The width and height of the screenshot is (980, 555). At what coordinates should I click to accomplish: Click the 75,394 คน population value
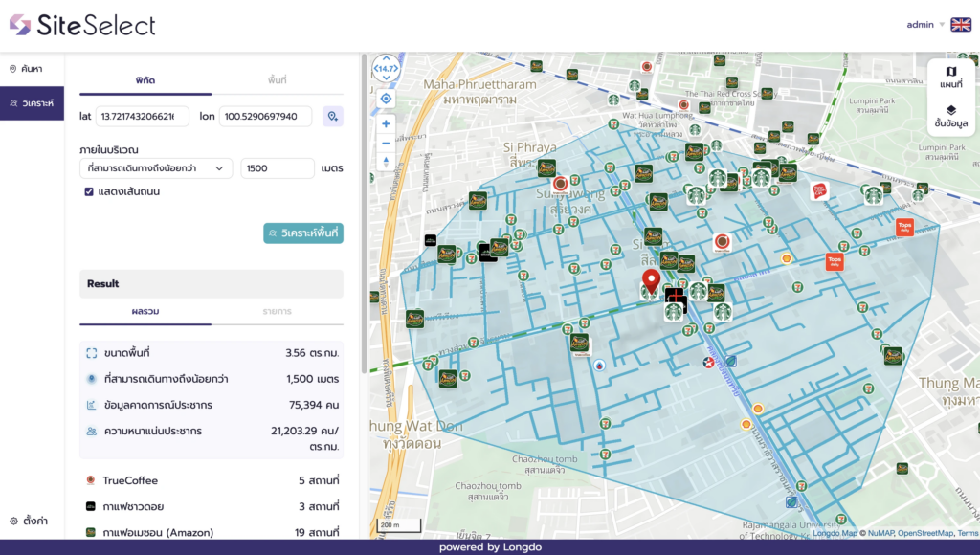point(314,405)
